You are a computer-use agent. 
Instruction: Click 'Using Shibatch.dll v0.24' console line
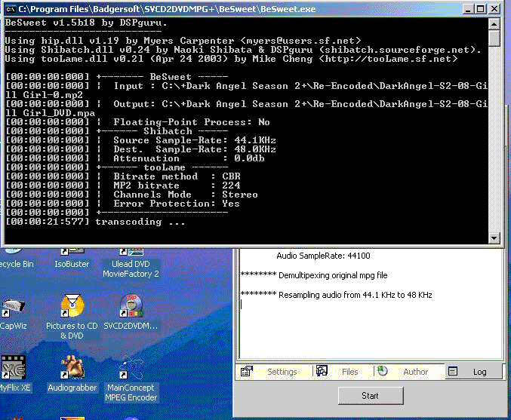click(243, 50)
